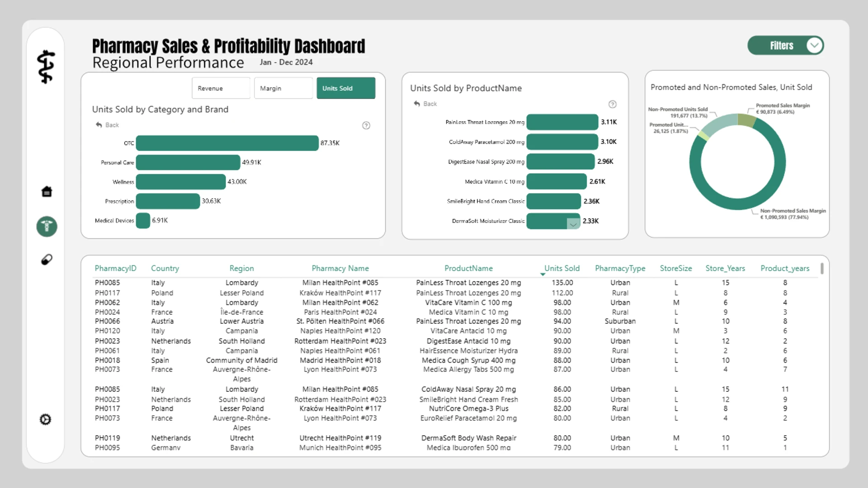Viewport: 868px width, 488px height.
Task: Select the OTC bar in category chart
Action: pos(227,143)
